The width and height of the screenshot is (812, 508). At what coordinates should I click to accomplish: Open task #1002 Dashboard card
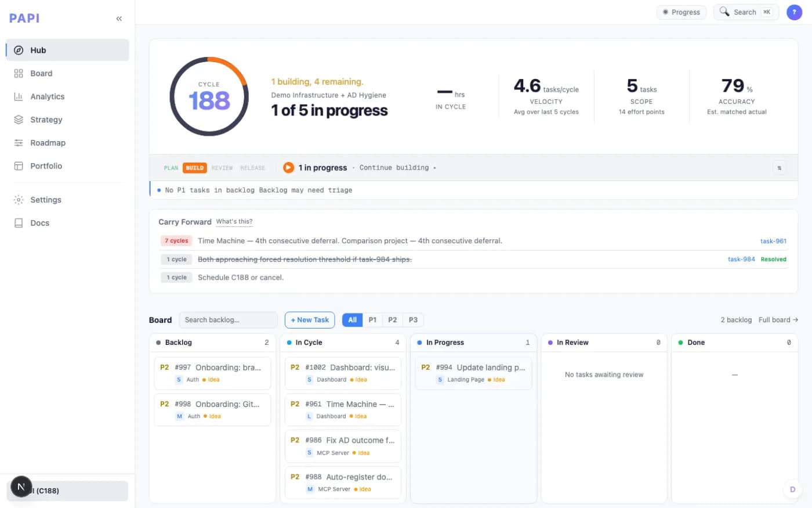pyautogui.click(x=343, y=373)
